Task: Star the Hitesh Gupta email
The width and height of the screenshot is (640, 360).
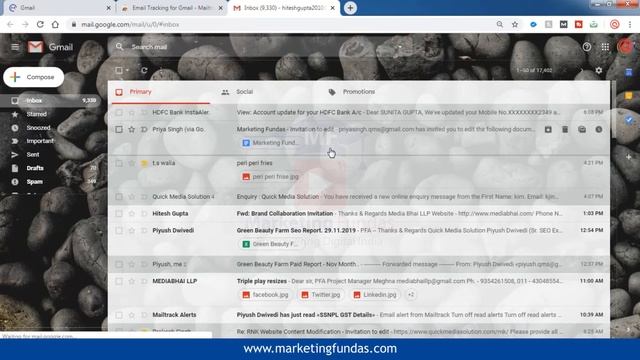Action: 131,213
